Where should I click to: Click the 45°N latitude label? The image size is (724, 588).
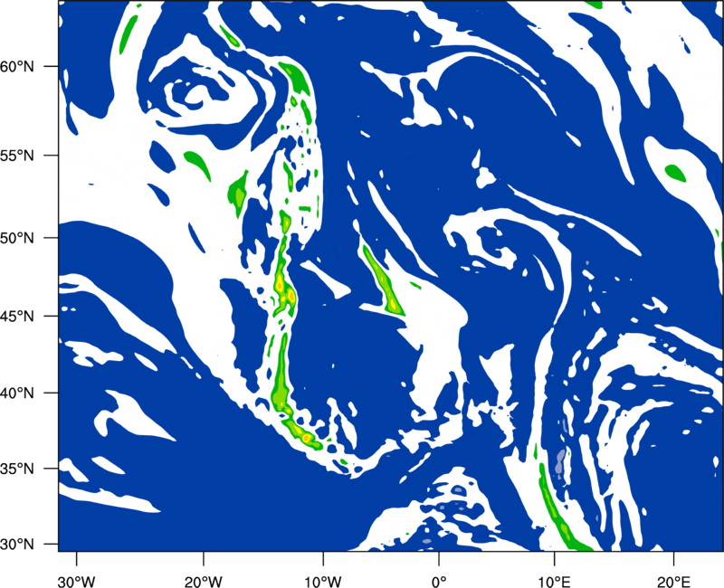point(17,316)
